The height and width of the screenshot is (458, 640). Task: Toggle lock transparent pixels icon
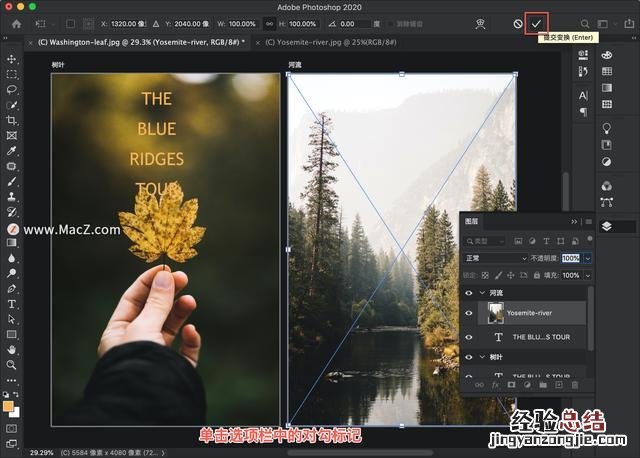click(485, 276)
